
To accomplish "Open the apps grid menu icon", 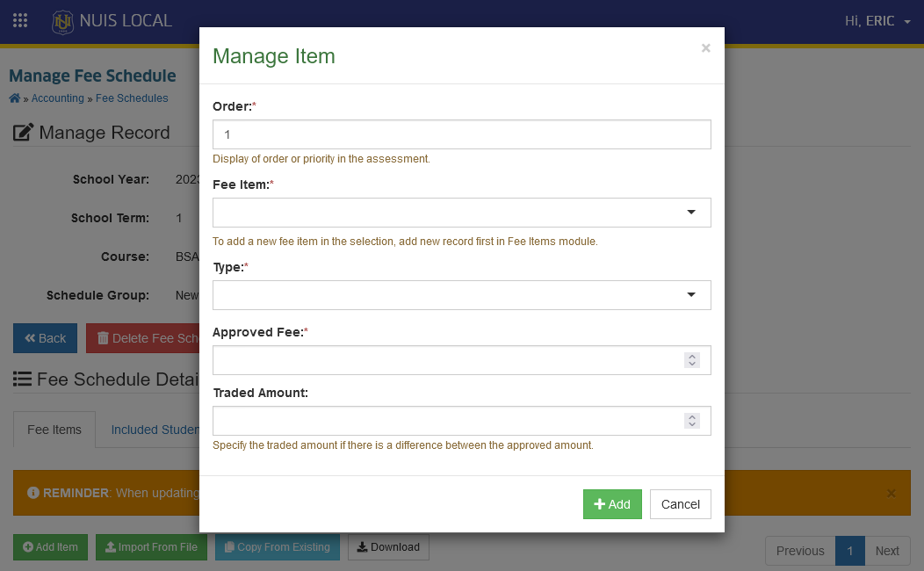I will tap(20, 20).
